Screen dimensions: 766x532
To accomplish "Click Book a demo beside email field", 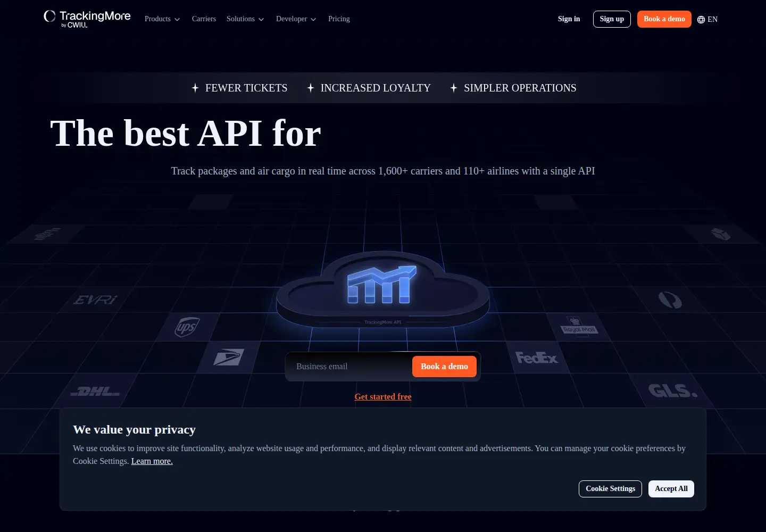I will click(x=444, y=367).
